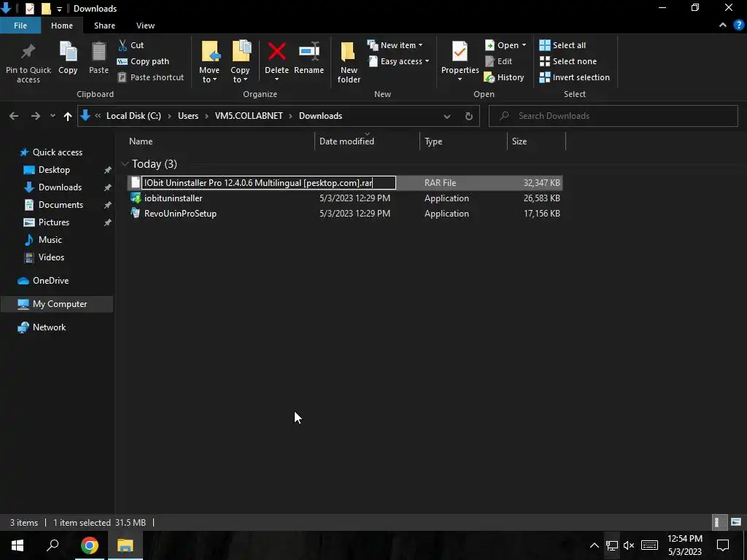Show file History
The height and width of the screenshot is (560, 747).
coord(504,77)
